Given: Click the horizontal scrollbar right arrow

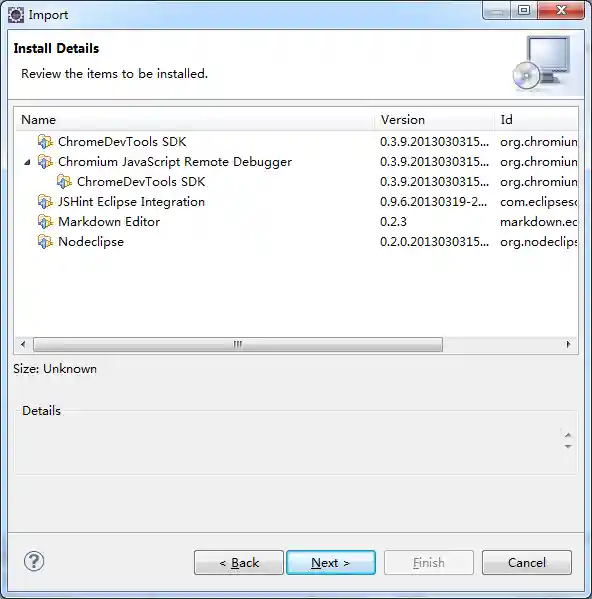Looking at the screenshot, I should (x=568, y=344).
